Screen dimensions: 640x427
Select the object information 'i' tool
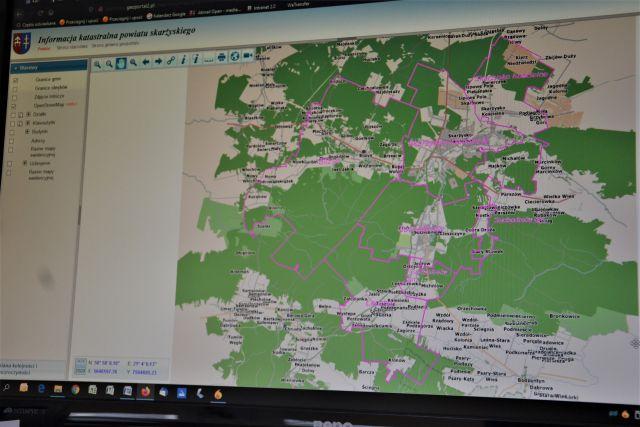(184, 60)
